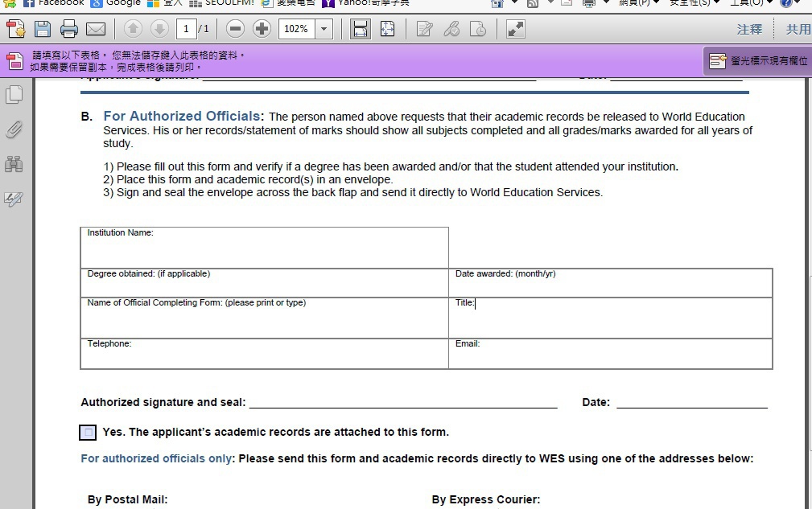Screen dimensions: 812x509
Task: Open the zoom percentage dropdown
Action: pos(324,30)
